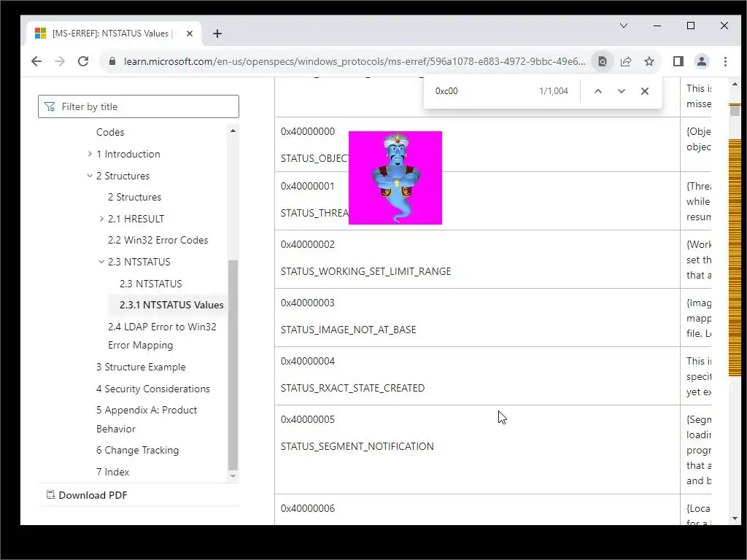Click STATUS_SEGMENT_NOTIFICATION text

[x=357, y=446]
